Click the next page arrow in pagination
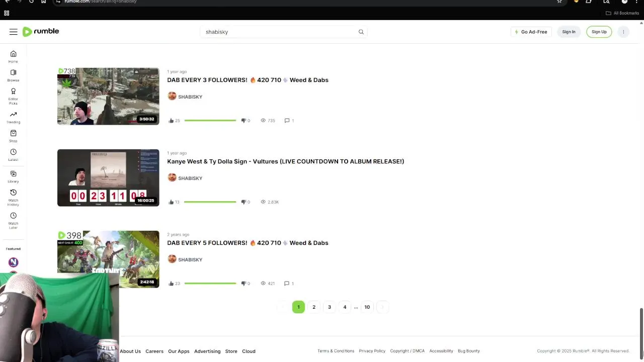Image resolution: width=644 pixels, height=362 pixels. pyautogui.click(x=382, y=307)
